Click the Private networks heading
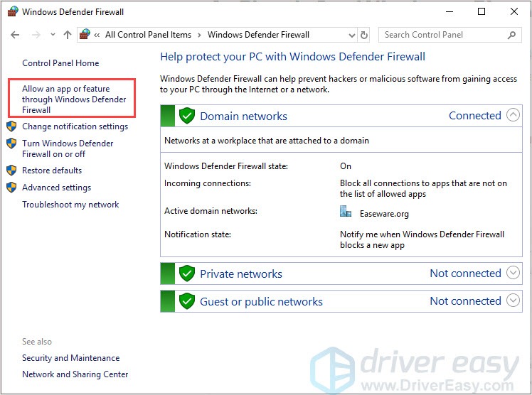532x395 pixels. point(241,274)
